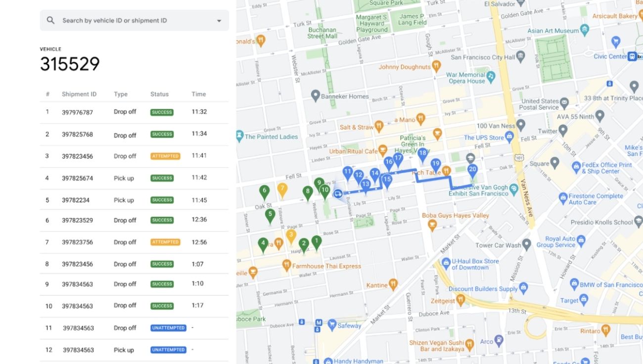Viewport: 643px width, 364px height.
Task: Select green map marker number 6
Action: (x=265, y=191)
